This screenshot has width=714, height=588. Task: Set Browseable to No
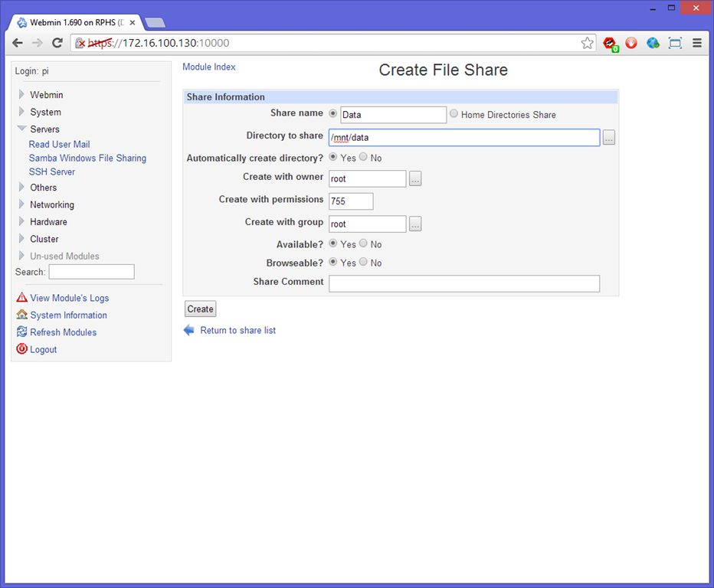coord(364,262)
